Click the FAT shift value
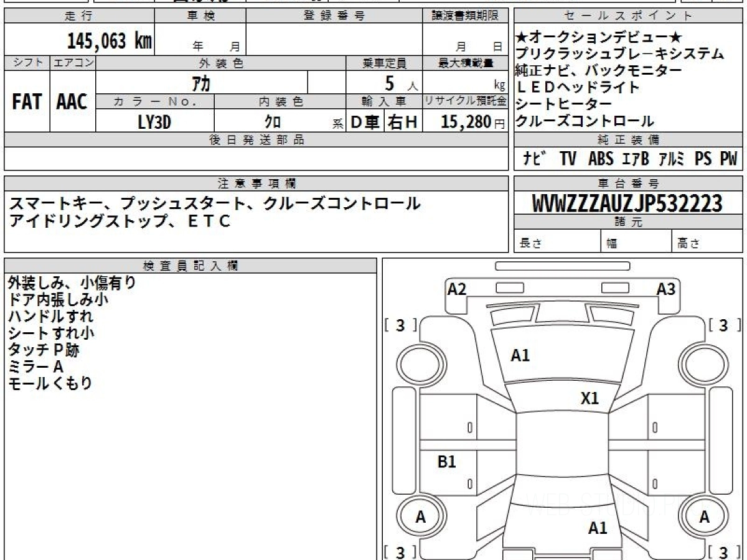 pyautogui.click(x=27, y=102)
